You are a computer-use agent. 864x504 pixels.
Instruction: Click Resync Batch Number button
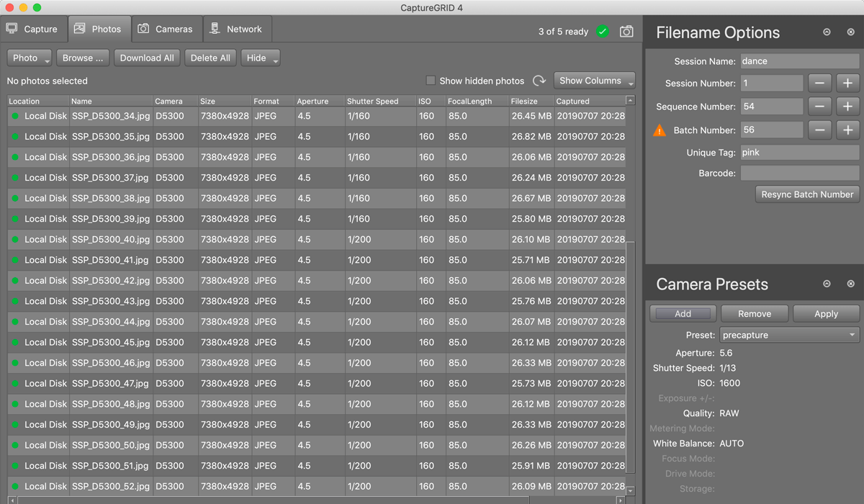[807, 194]
